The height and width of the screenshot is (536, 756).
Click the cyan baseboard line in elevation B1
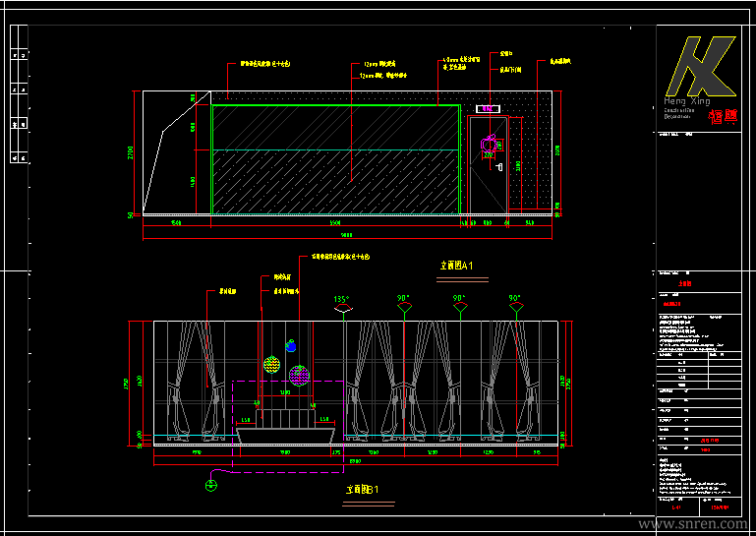356,436
